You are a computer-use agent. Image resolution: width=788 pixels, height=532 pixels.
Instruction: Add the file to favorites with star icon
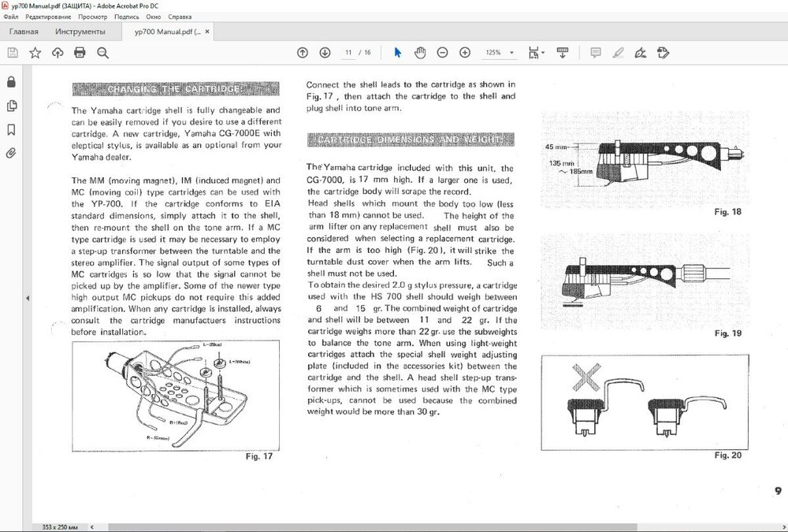point(35,53)
